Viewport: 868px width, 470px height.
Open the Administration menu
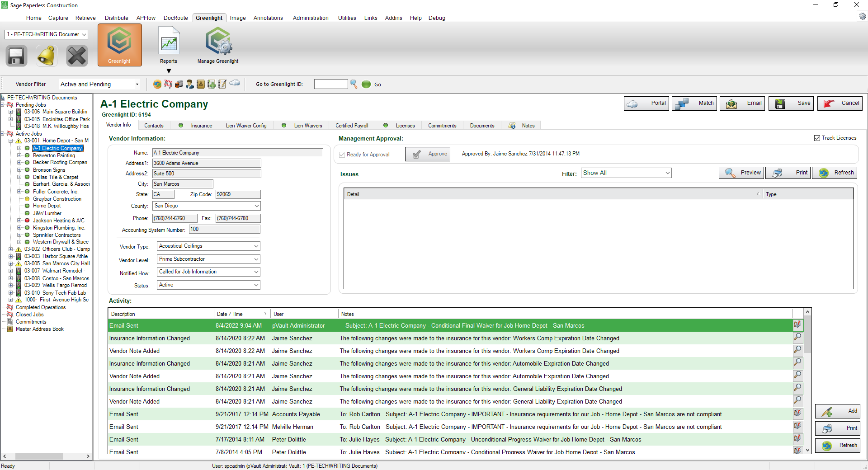coord(311,18)
